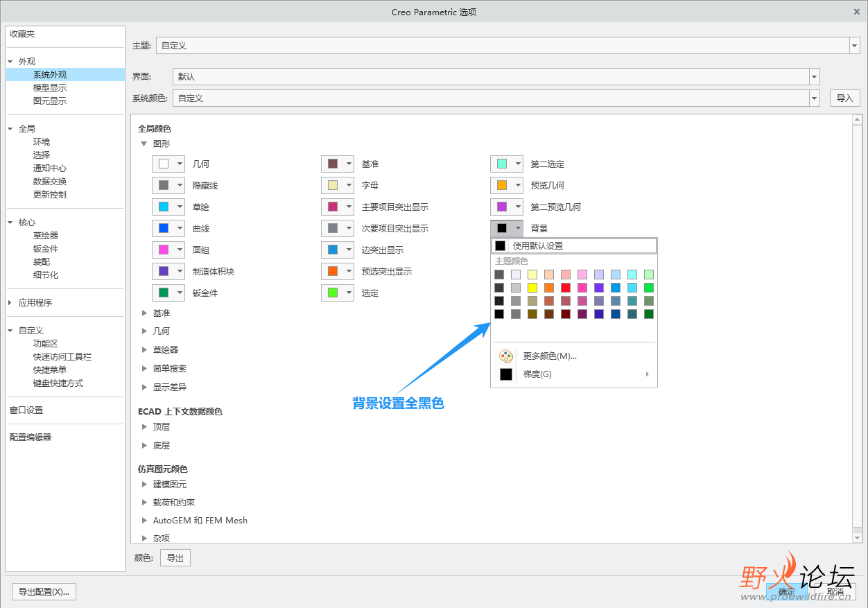Click the 导出配置(X)... button
Screen dimensions: 868x608
click(44, 592)
